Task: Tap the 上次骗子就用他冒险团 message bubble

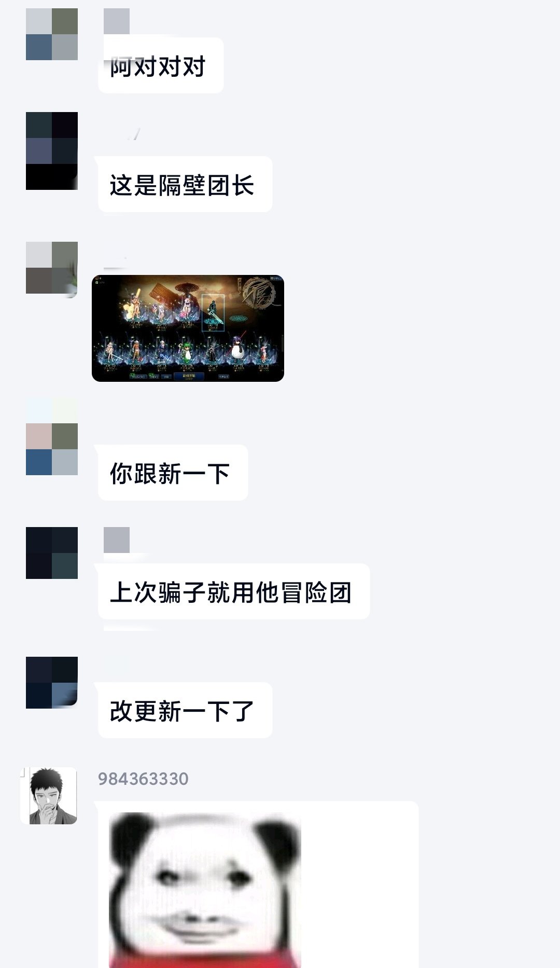Action: [234, 591]
